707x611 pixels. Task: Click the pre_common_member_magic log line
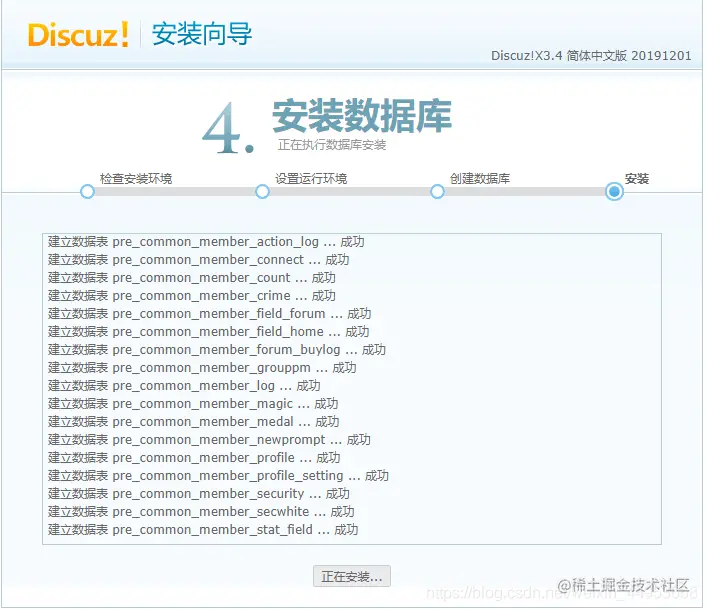click(x=194, y=405)
